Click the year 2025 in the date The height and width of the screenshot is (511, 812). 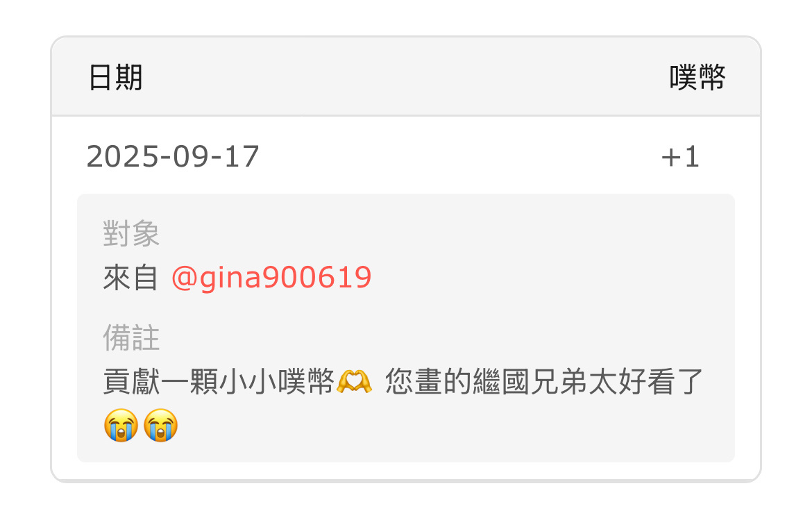coord(122,156)
